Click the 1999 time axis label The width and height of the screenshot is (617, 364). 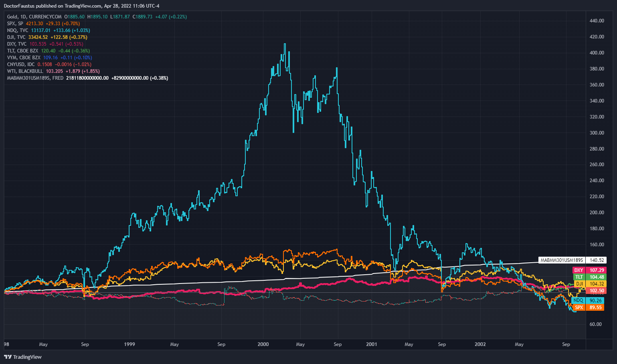(129, 344)
